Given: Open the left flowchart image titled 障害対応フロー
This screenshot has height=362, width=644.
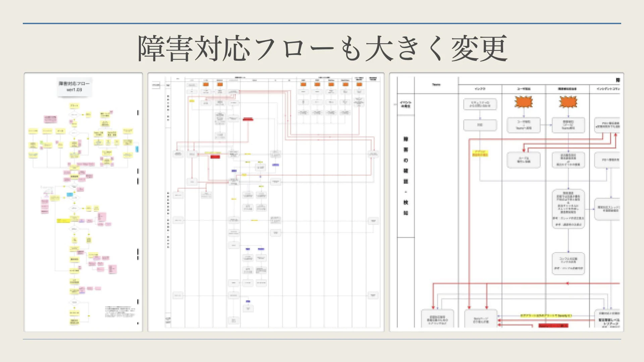Looking at the screenshot, I should (83, 202).
